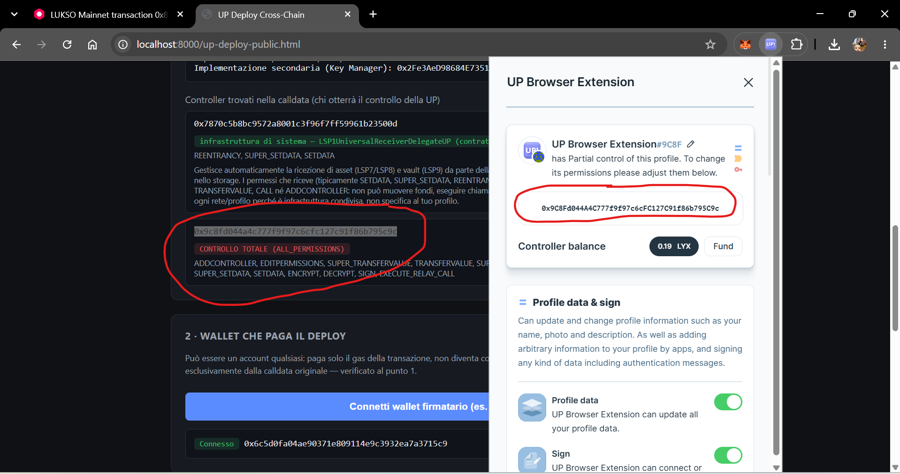Click Connetti wallet firmatario button
Screen dimensions: 900x474
pos(337,406)
